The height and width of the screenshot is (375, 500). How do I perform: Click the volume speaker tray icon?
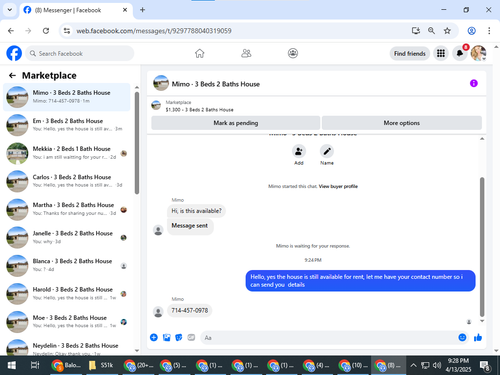click(x=437, y=366)
